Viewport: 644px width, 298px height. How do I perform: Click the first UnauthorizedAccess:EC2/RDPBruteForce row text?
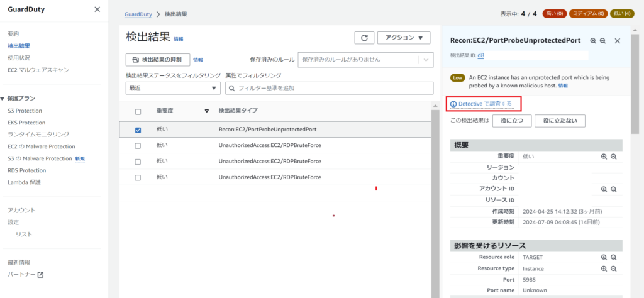pos(270,146)
